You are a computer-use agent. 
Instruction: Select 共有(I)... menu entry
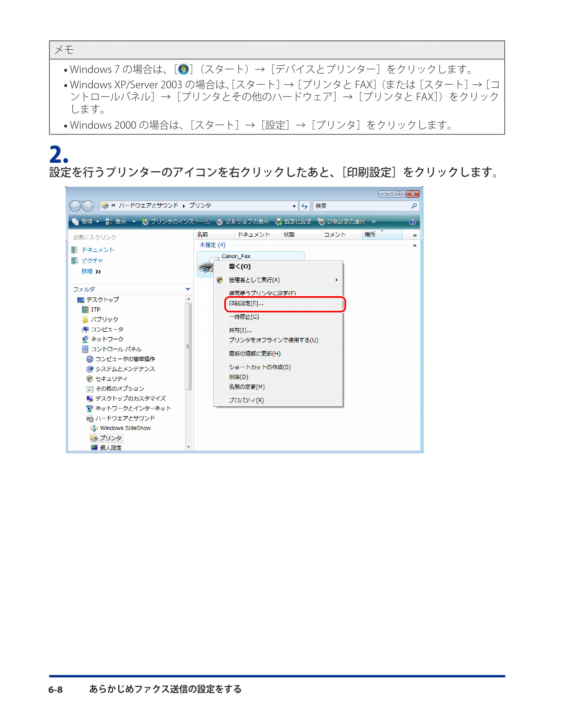[x=284, y=330]
